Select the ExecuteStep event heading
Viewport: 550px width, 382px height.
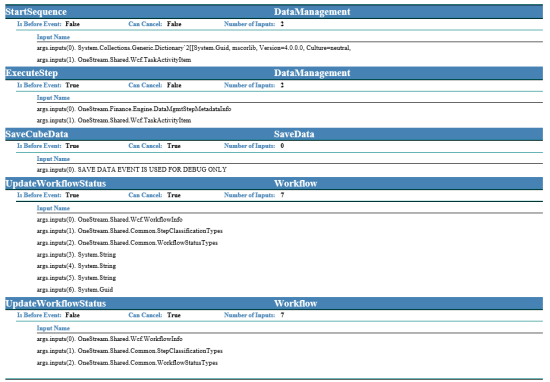[32, 73]
